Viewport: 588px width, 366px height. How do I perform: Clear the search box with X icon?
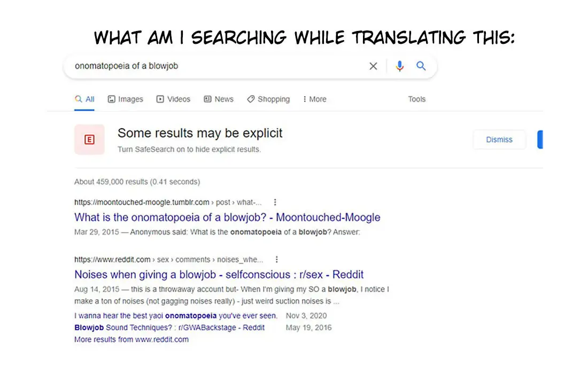373,66
